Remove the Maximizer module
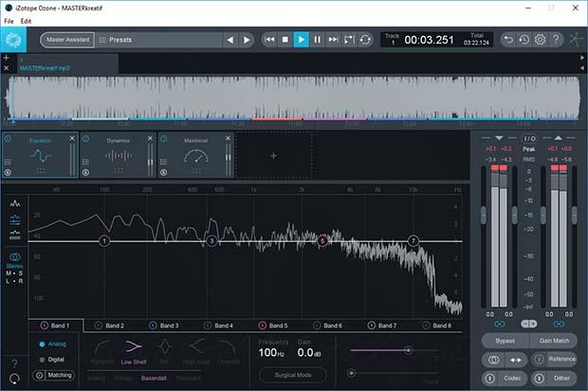Viewport: 588px width, 391px height. click(228, 139)
